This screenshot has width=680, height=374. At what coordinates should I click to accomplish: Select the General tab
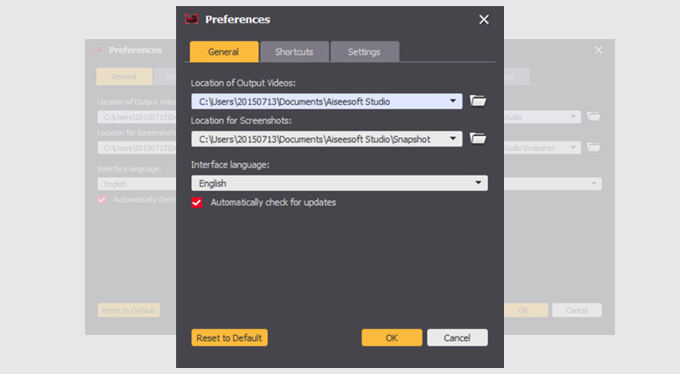pos(224,52)
